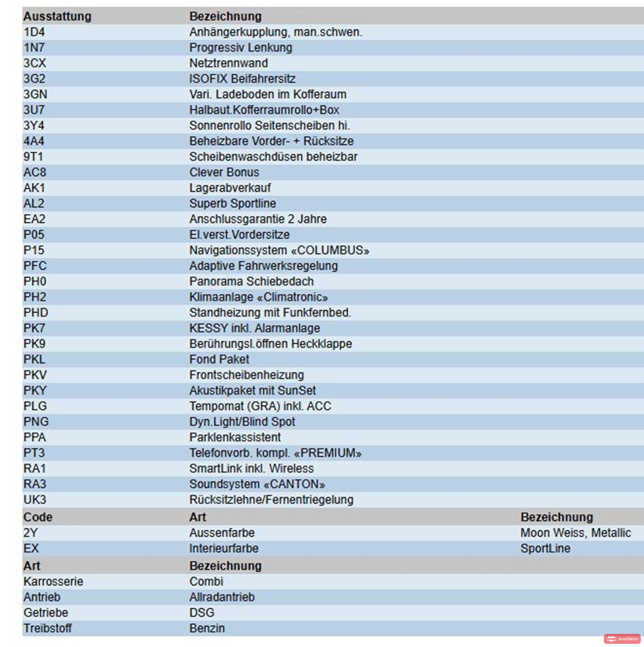Select "El.verst.Vordersitze" description
Screen dimensions: 644x647
239,234
